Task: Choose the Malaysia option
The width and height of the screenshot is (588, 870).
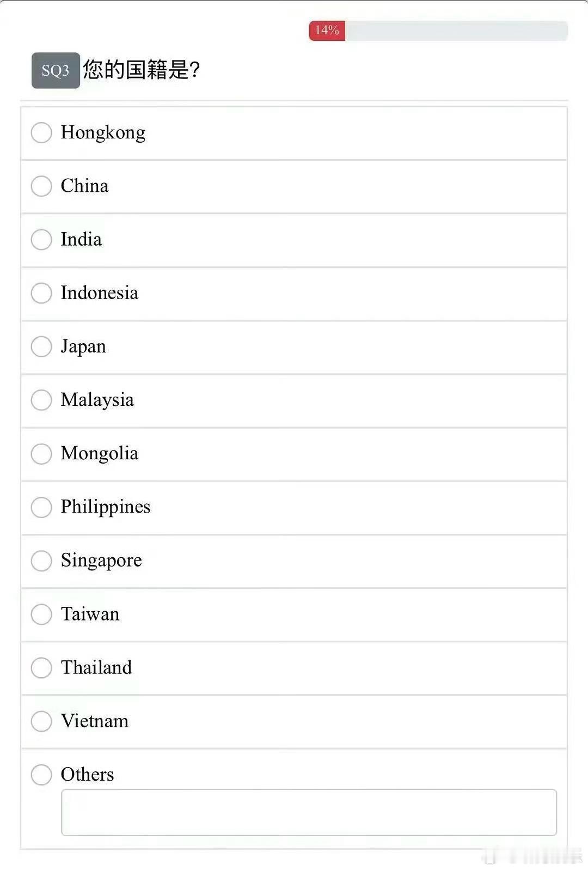Action: tap(41, 400)
